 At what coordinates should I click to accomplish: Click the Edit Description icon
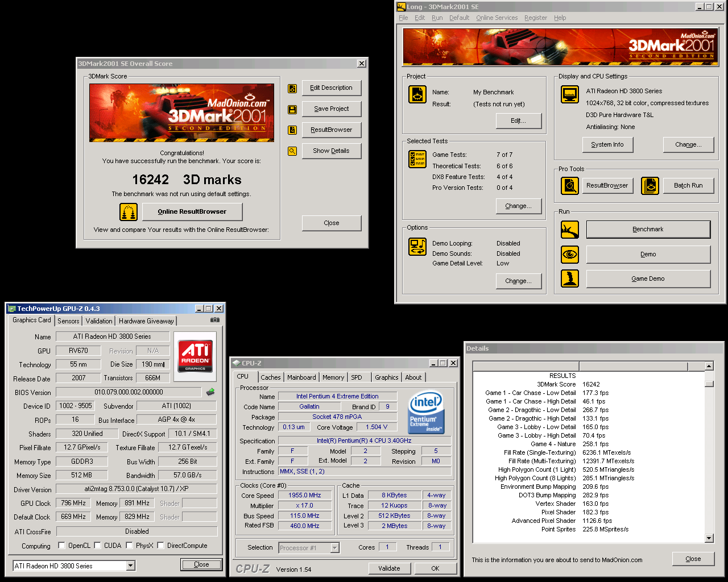(x=292, y=88)
